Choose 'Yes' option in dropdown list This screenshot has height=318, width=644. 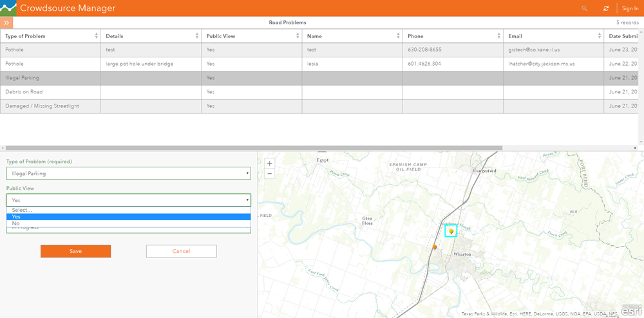click(x=129, y=217)
